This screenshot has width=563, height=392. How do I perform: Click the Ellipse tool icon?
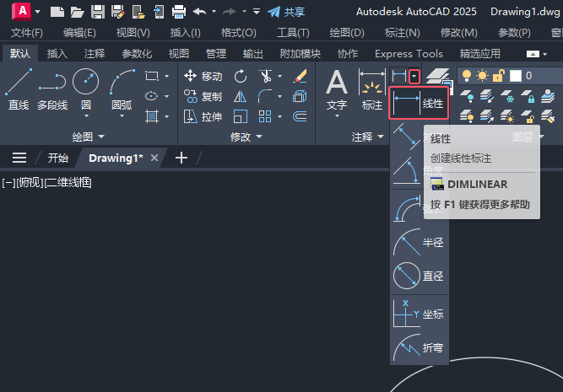(x=152, y=96)
